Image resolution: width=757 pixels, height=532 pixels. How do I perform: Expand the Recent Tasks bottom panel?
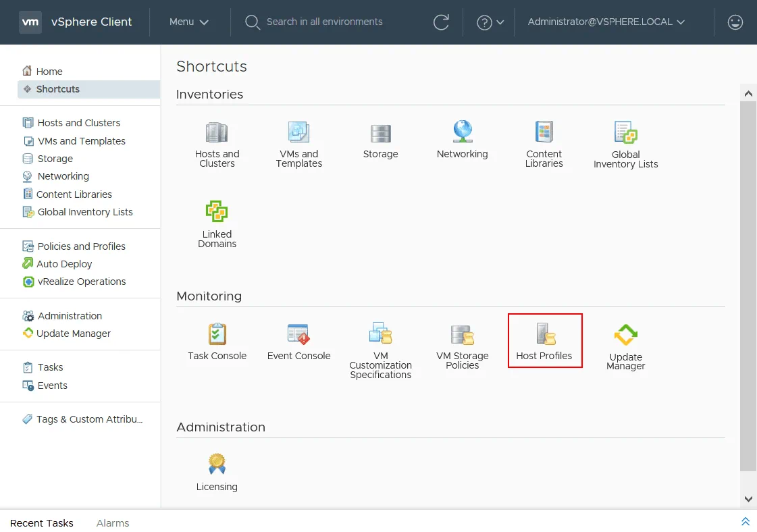point(746,522)
